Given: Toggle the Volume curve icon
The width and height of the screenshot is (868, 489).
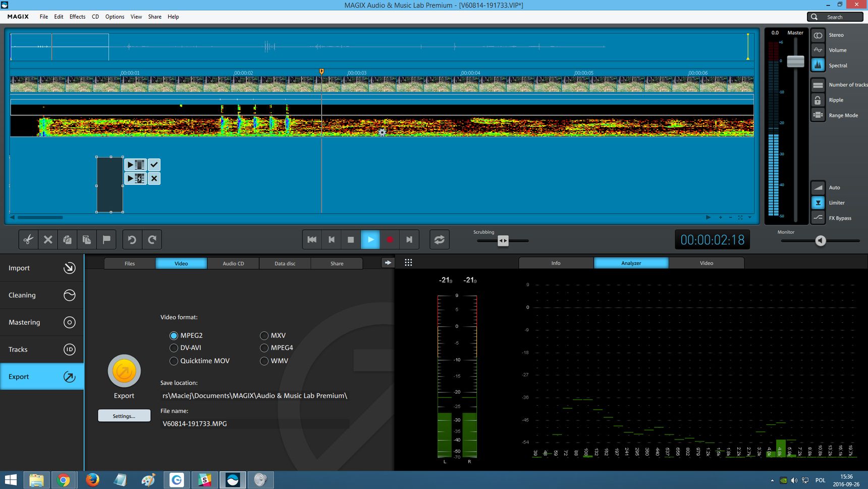Looking at the screenshot, I should pos(818,50).
